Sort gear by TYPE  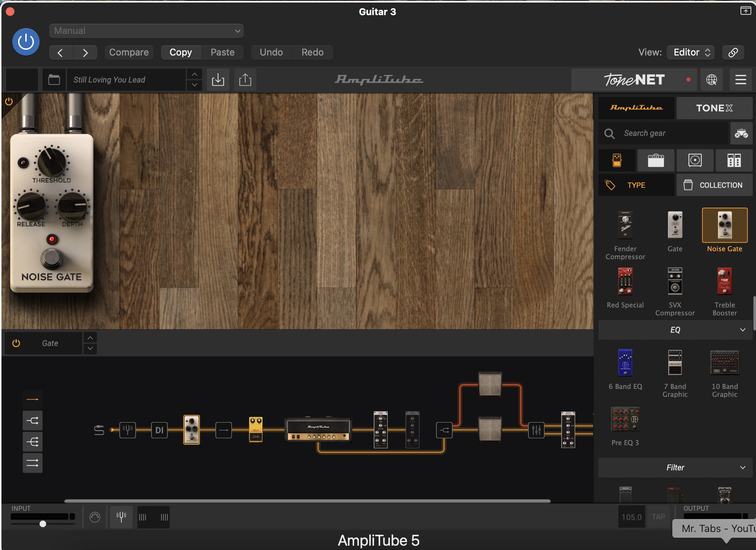tap(636, 185)
